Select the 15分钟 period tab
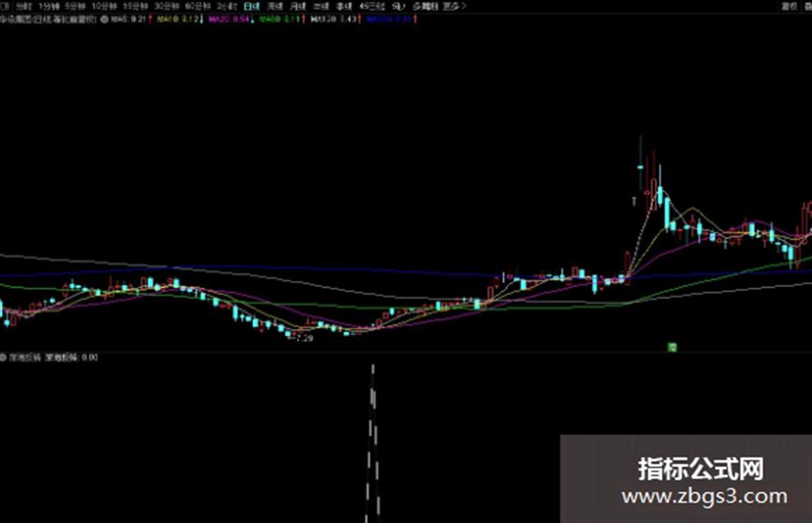This screenshot has width=812, height=523. [135, 6]
